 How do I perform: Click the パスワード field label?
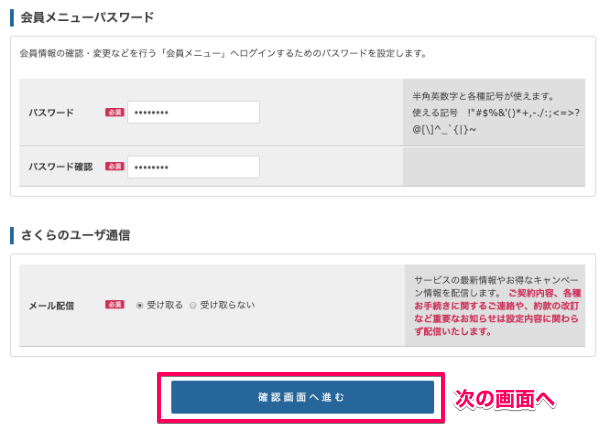click(x=51, y=113)
